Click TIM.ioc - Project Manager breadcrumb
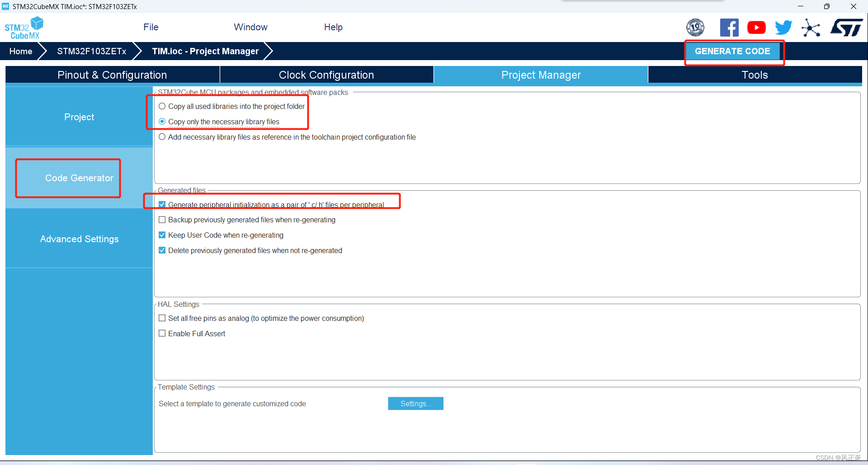Viewport: 868px width, 465px height. click(205, 52)
